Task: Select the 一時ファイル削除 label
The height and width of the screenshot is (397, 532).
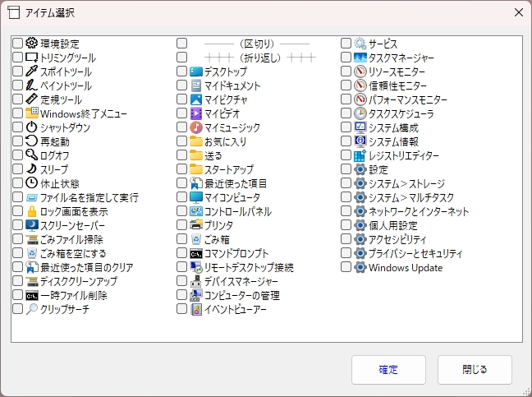Action: 74,295
